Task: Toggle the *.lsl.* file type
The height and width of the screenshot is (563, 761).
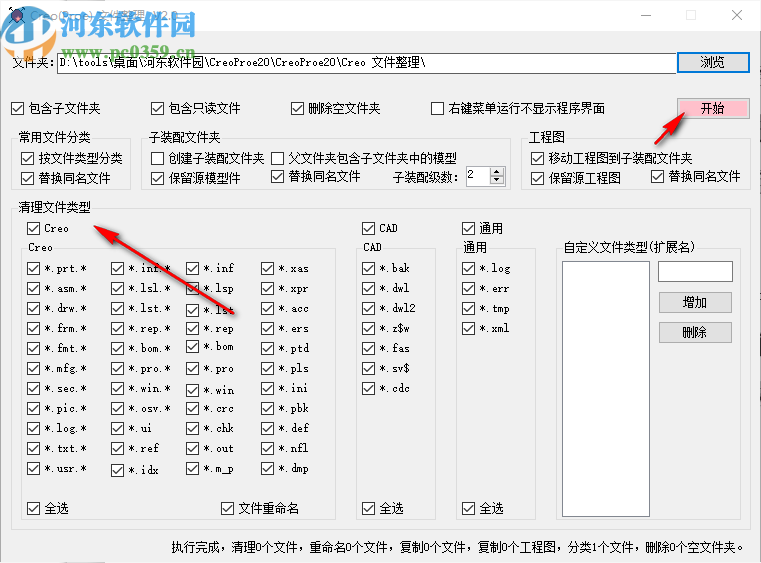Action: pos(117,288)
